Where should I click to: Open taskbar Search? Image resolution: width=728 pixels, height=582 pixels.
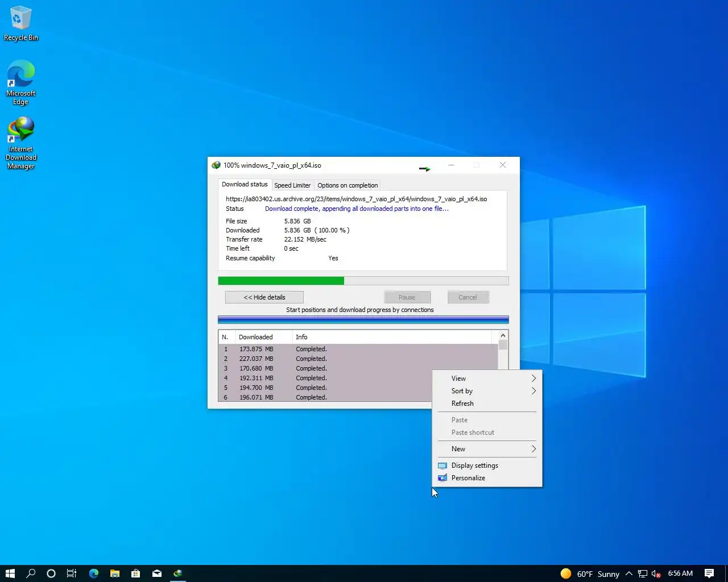(x=31, y=573)
